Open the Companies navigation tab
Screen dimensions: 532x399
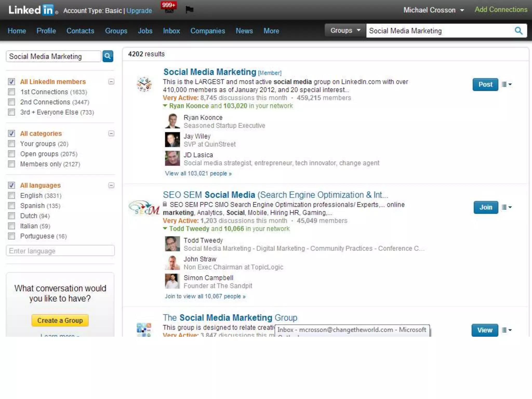pyautogui.click(x=208, y=31)
